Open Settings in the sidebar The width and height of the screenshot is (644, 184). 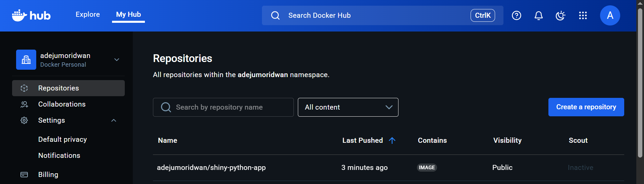point(68,120)
